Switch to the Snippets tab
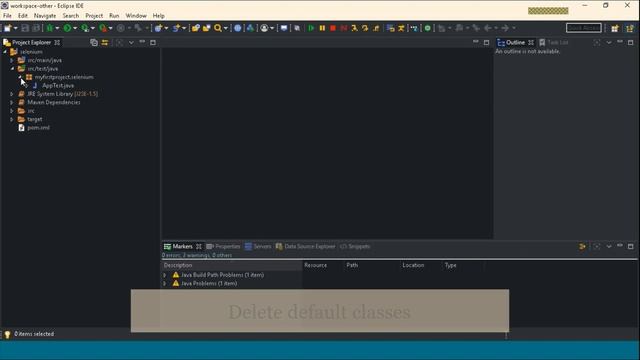 [x=355, y=247]
